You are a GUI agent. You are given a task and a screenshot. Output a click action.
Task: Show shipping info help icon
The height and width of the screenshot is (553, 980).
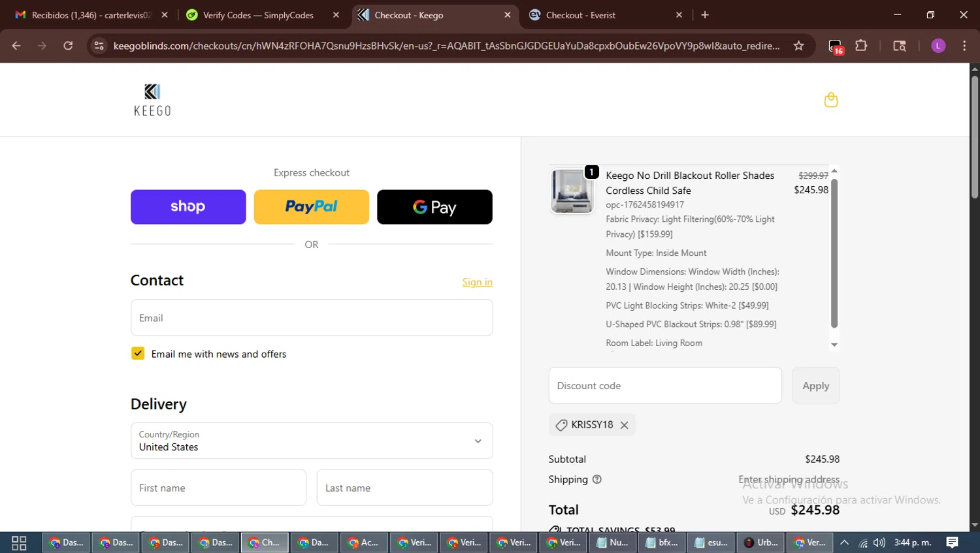tap(596, 479)
